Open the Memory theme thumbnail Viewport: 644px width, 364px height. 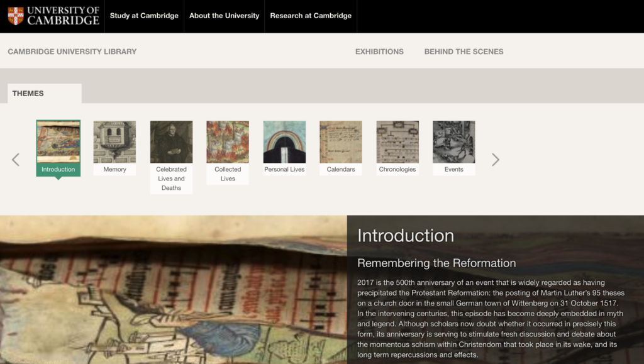click(x=114, y=142)
